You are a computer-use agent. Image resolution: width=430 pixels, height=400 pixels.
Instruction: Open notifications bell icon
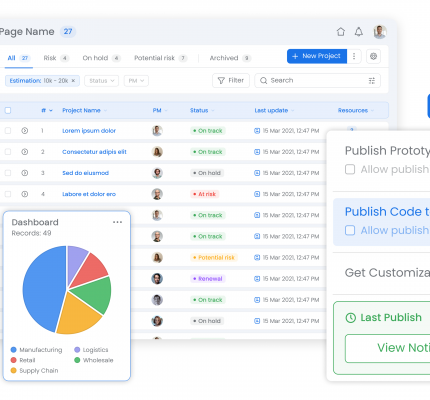coord(359,32)
